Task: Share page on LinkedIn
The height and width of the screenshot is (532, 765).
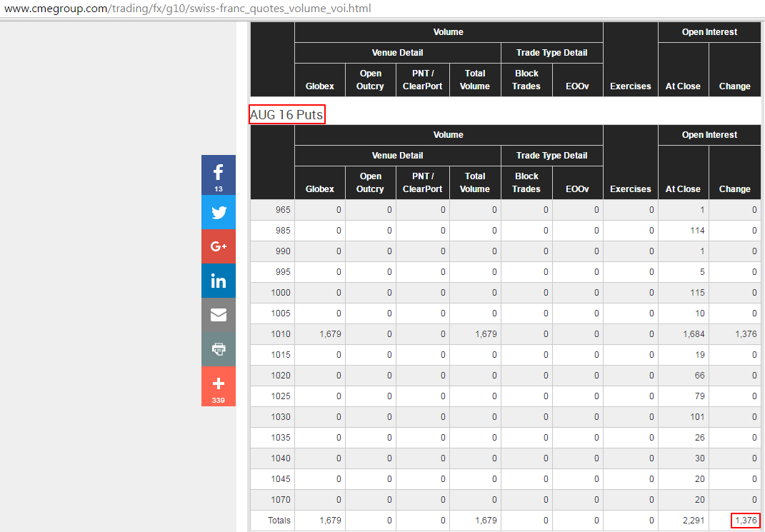Action: point(219,281)
